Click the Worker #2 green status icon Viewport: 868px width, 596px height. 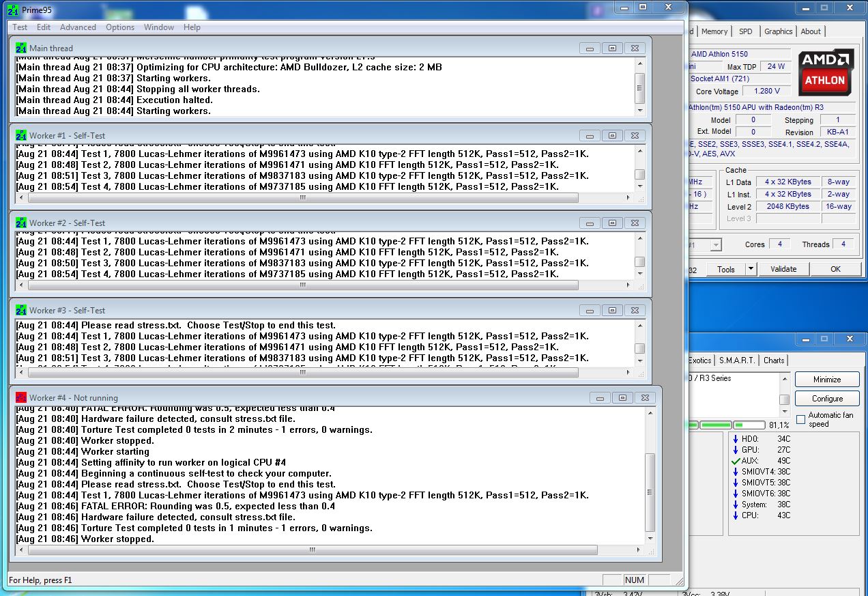(20, 223)
